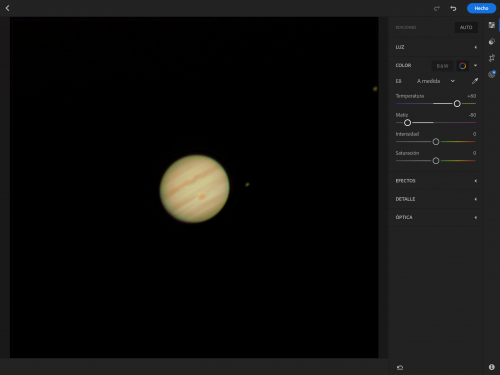Open the crop and rotate tool
This screenshot has height=375, width=500.
pyautogui.click(x=492, y=58)
